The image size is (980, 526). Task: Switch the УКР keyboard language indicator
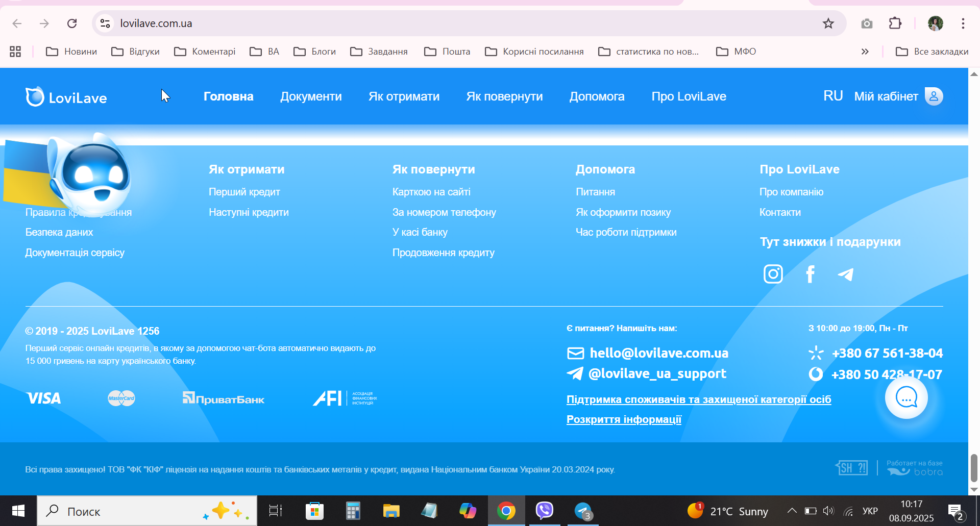click(870, 511)
